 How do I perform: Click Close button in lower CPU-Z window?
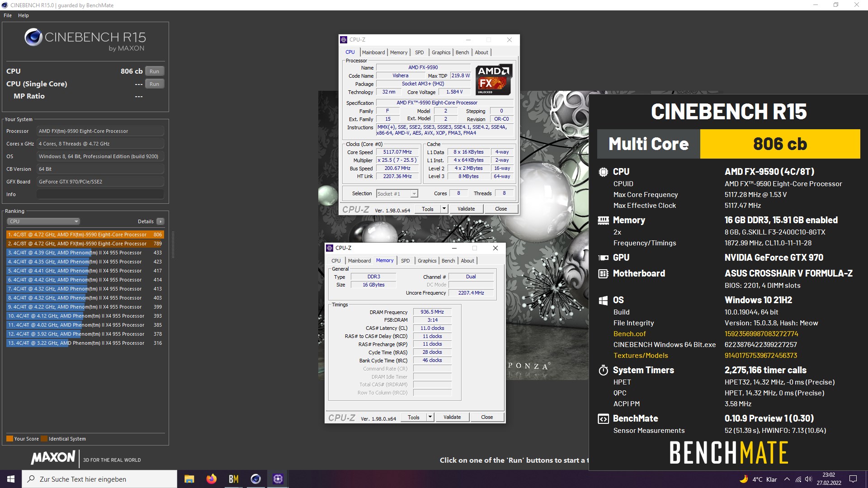tap(487, 417)
